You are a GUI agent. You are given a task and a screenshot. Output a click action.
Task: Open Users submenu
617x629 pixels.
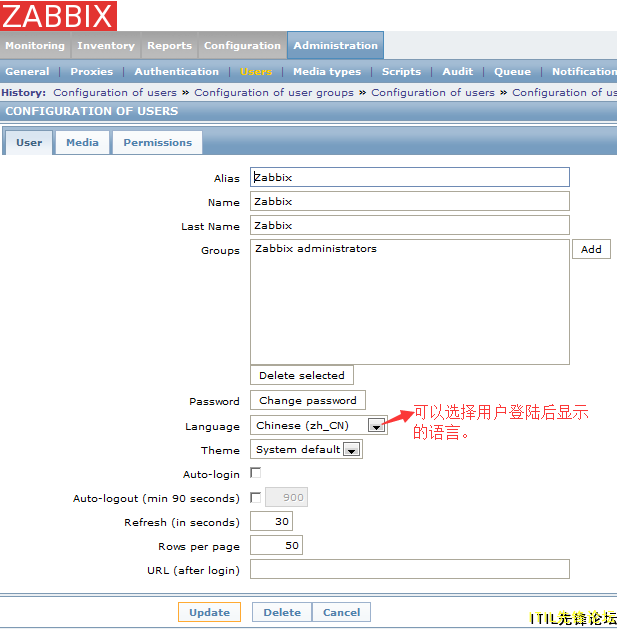pyautogui.click(x=256, y=71)
